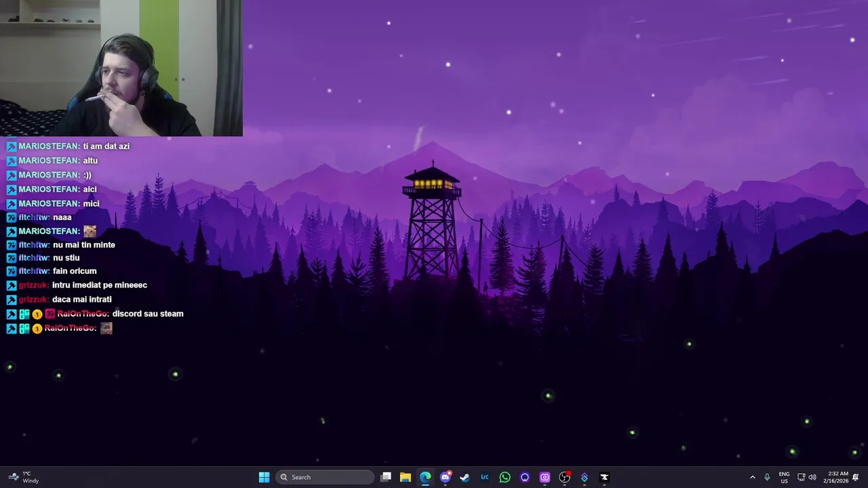The image size is (868, 488).
Task: Expand the hidden system tray icons
Action: coord(752,477)
